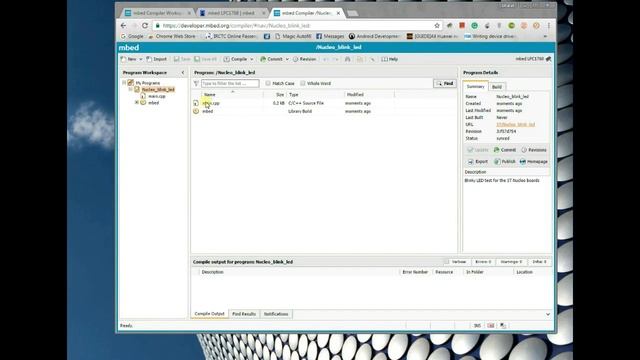Collapse the My Programs tree node

[124, 83]
